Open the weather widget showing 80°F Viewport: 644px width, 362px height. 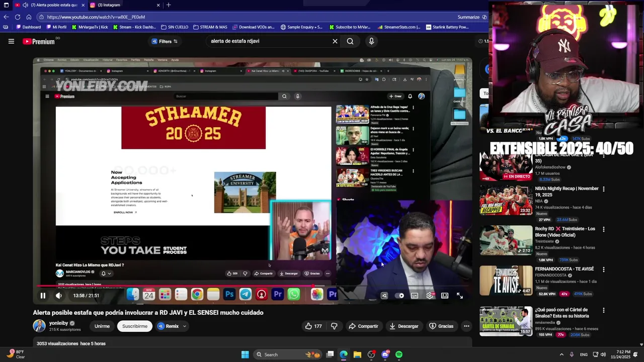point(15,354)
